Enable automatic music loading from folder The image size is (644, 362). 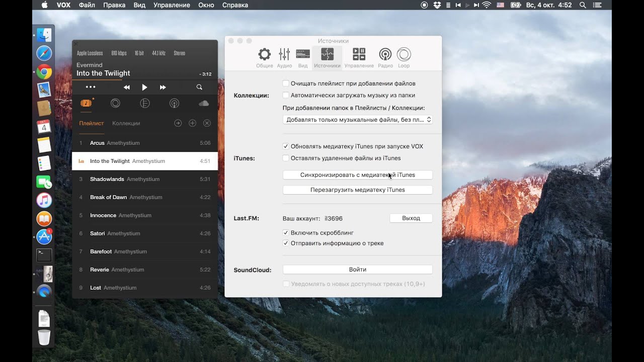tap(286, 95)
